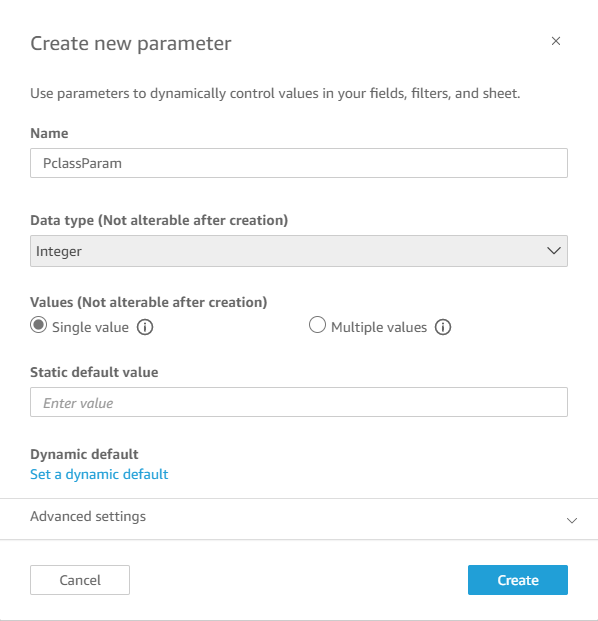
Task: Click the Static default value input box
Action: click(x=299, y=402)
